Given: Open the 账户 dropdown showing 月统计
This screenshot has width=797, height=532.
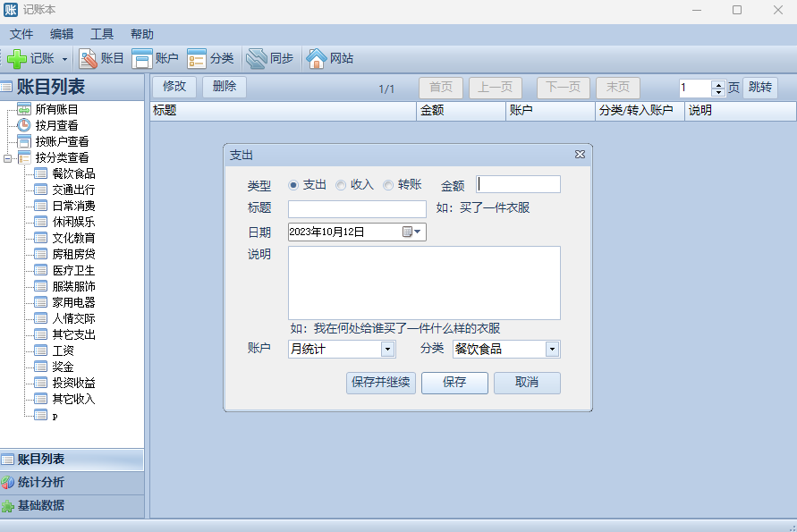Looking at the screenshot, I should click(387, 350).
